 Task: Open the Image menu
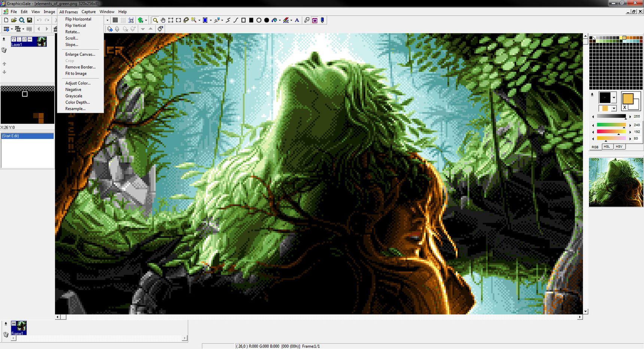pyautogui.click(x=49, y=12)
